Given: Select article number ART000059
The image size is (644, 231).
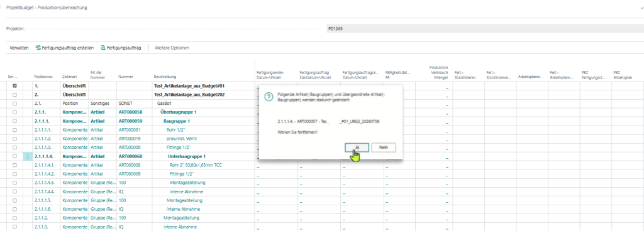Looking at the screenshot, I should click(x=130, y=121).
